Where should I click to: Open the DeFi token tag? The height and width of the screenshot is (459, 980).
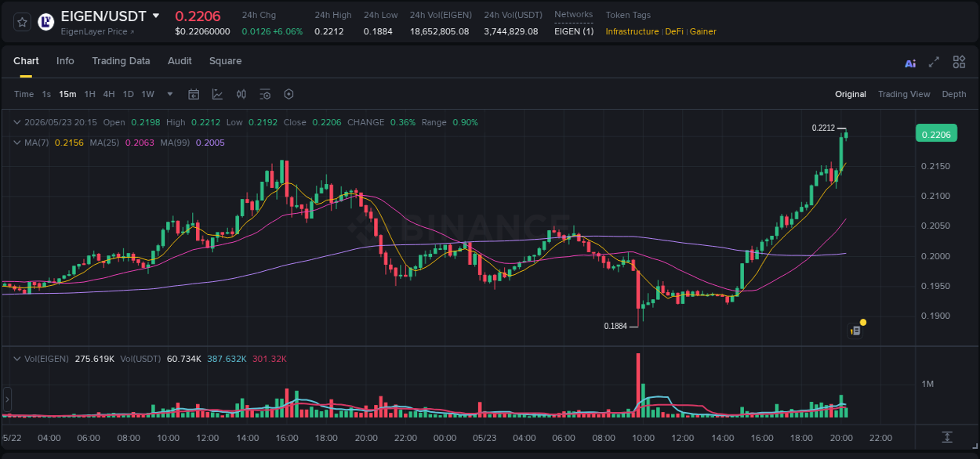[x=674, y=31]
